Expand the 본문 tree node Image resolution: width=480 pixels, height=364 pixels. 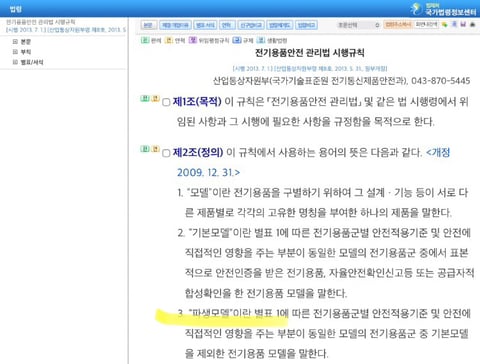point(15,42)
